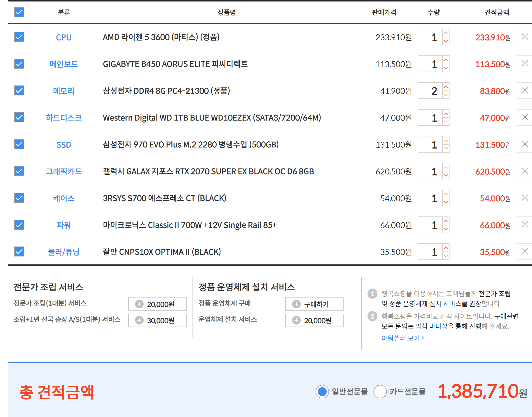Decrease CPU quantity with the down arrow

click(x=446, y=41)
